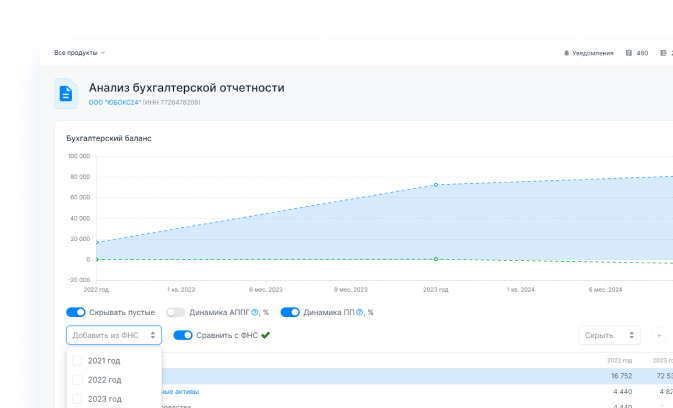This screenshot has width=673, height=408.
Task: Open the ООО "ЮБОКС24" company link
Action: click(x=115, y=103)
